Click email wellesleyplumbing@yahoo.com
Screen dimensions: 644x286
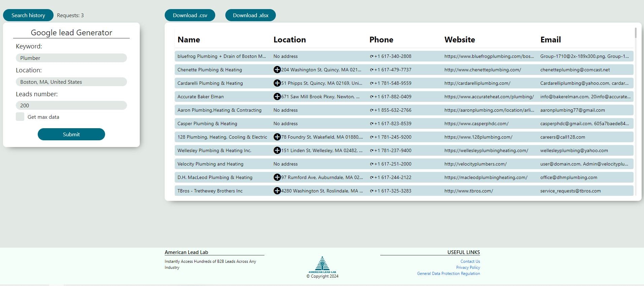(574, 150)
